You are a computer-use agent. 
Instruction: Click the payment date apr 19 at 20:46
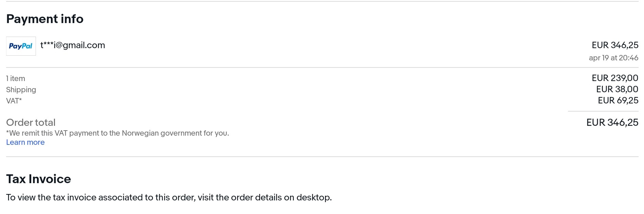point(613,58)
